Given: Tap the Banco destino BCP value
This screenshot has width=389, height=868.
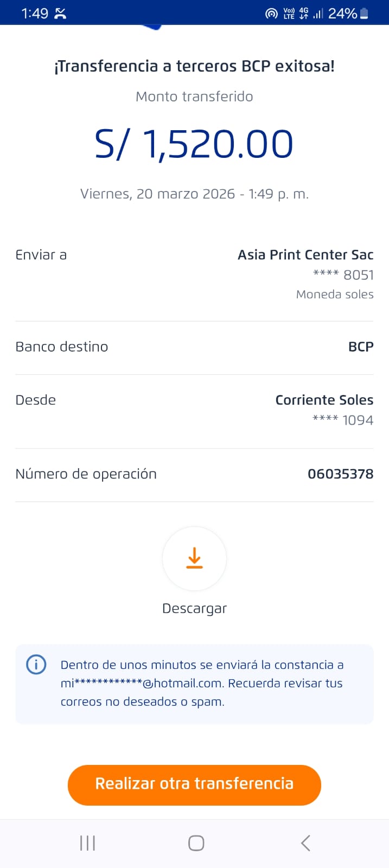Looking at the screenshot, I should coord(361,347).
